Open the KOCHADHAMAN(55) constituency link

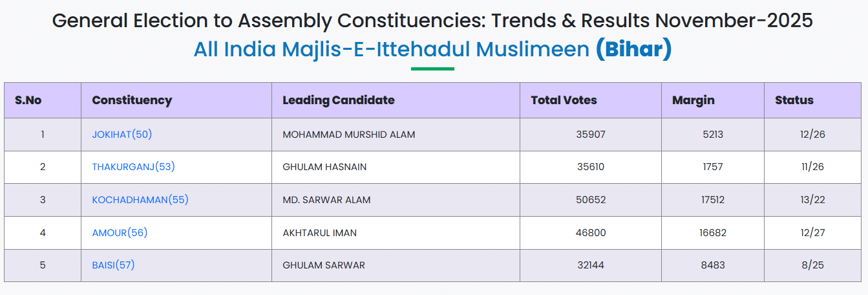(140, 200)
